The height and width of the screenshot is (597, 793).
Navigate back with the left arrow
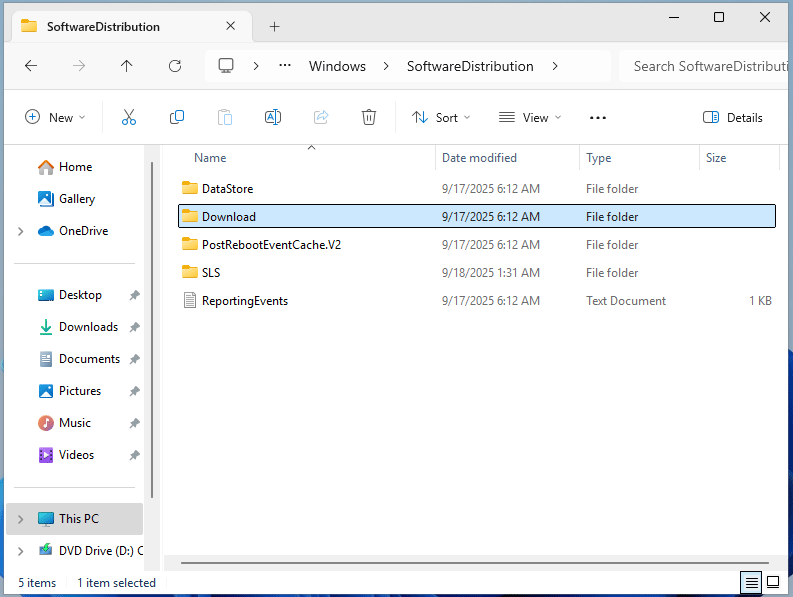[31, 66]
